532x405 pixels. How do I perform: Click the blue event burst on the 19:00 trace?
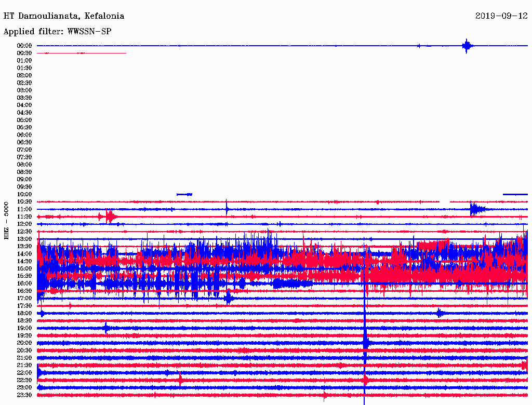(106, 328)
